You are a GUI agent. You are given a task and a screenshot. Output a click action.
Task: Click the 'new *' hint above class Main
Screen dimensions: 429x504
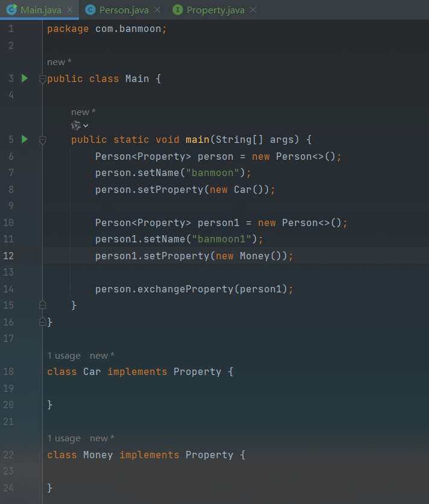coord(59,62)
